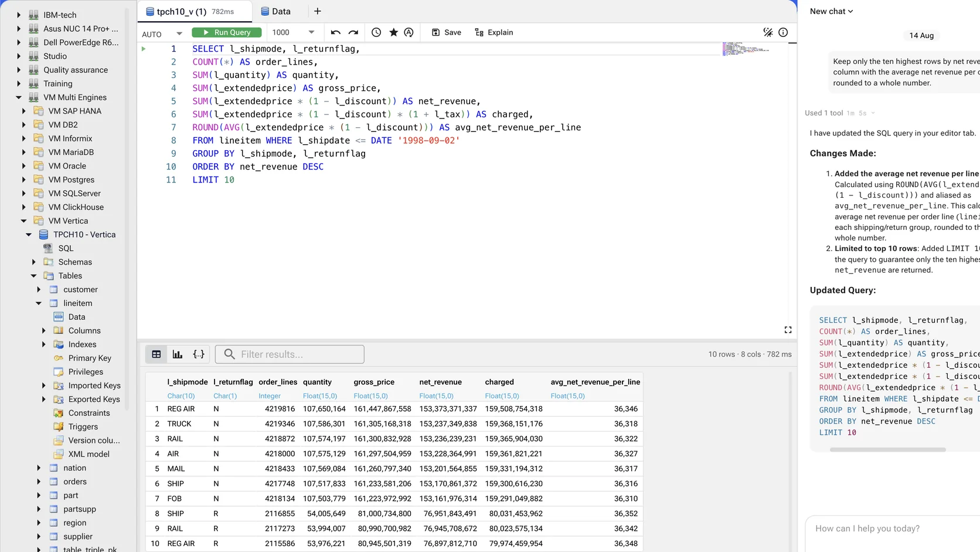Sort by the net_revenue column header
980x552 pixels.
(x=440, y=382)
